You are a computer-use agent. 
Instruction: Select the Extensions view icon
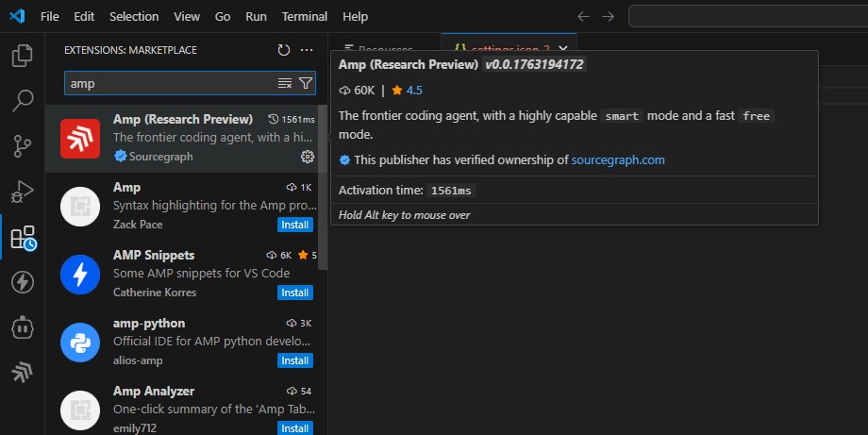tap(24, 238)
